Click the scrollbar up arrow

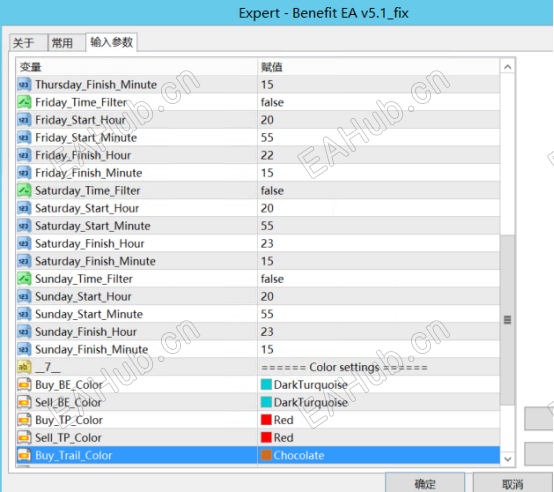pos(508,67)
